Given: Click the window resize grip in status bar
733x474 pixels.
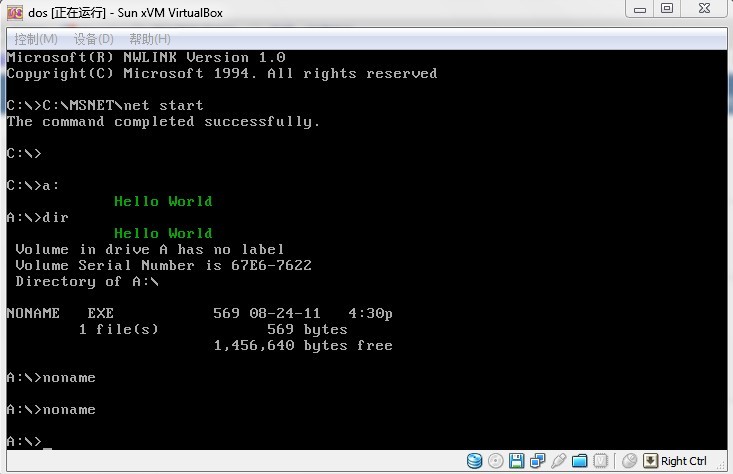Looking at the screenshot, I should click(x=722, y=465).
